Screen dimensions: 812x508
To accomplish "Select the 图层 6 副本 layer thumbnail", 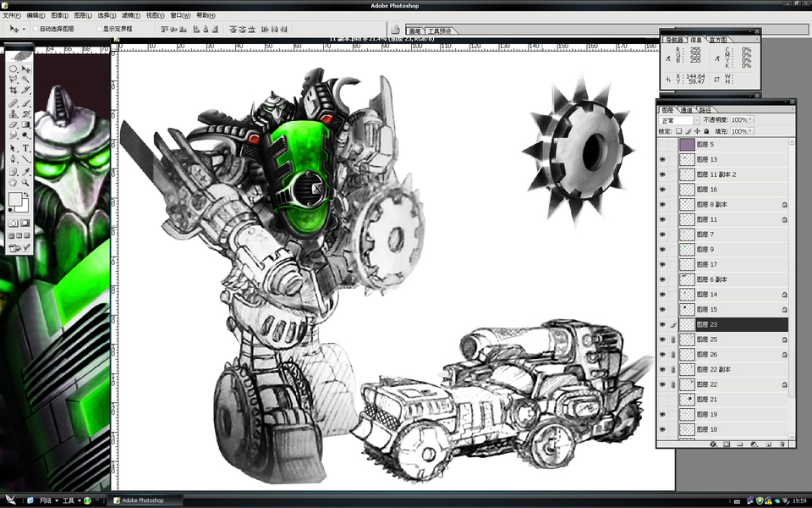I will coord(687,279).
